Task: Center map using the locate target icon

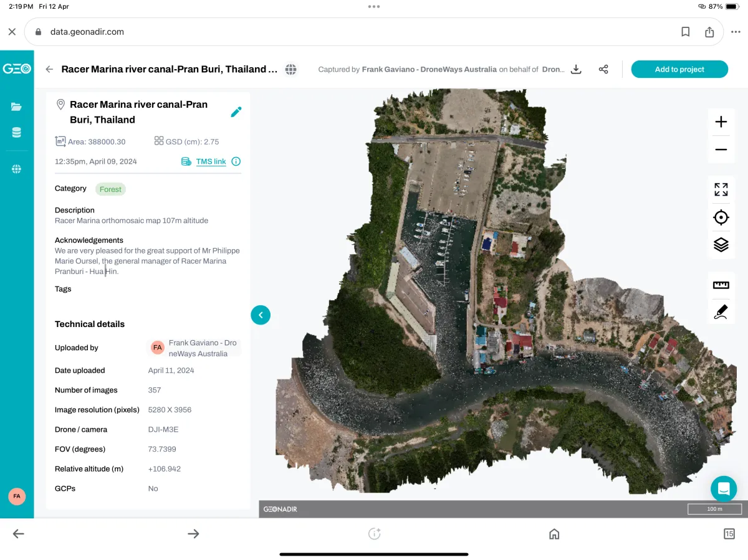Action: pos(721,217)
